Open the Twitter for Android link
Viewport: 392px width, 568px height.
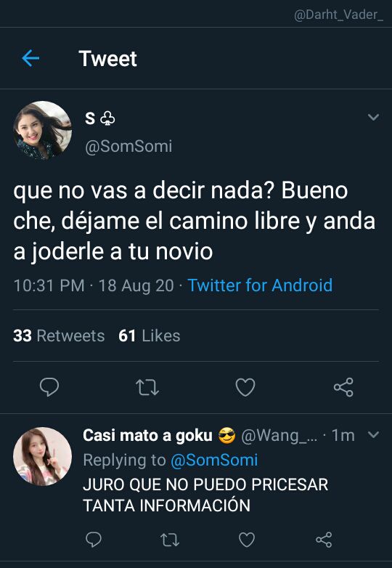click(260, 285)
